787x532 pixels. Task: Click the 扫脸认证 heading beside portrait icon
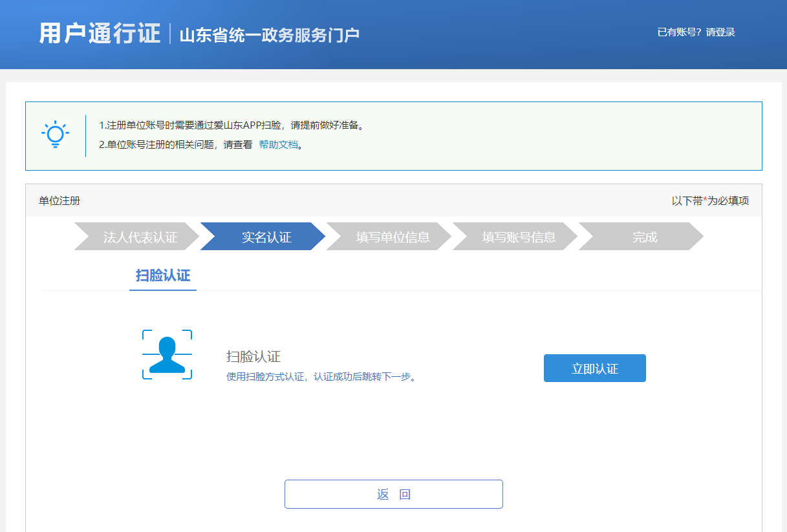click(253, 357)
